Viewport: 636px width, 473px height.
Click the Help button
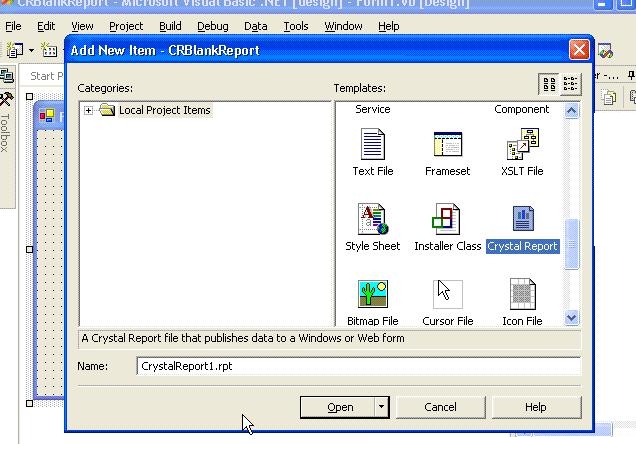click(x=535, y=407)
